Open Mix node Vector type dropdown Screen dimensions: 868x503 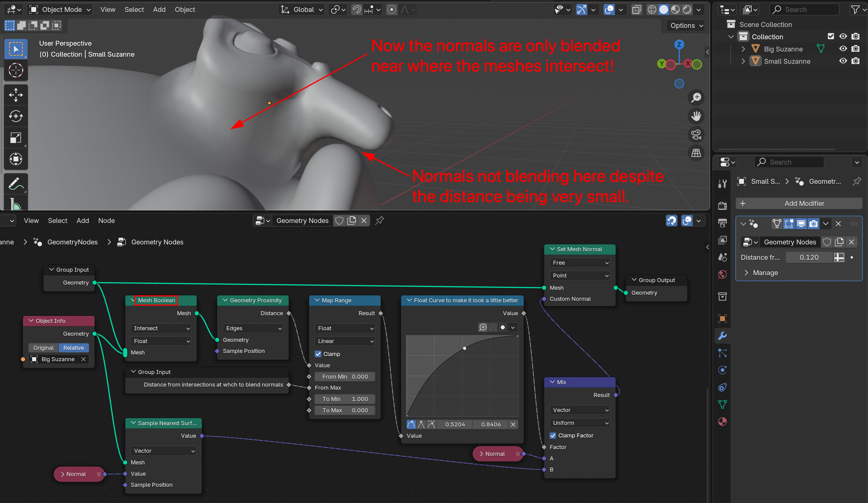[580, 410]
